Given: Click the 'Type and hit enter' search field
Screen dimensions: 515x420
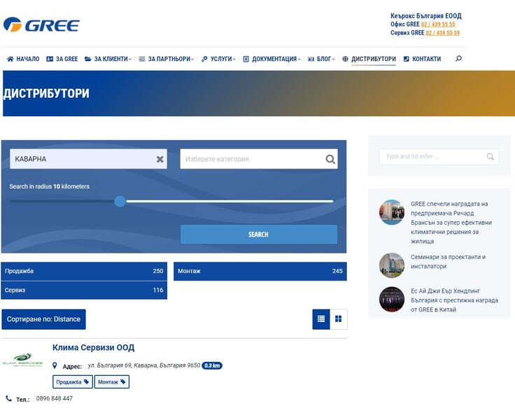Looking at the screenshot, I should click(x=432, y=157).
